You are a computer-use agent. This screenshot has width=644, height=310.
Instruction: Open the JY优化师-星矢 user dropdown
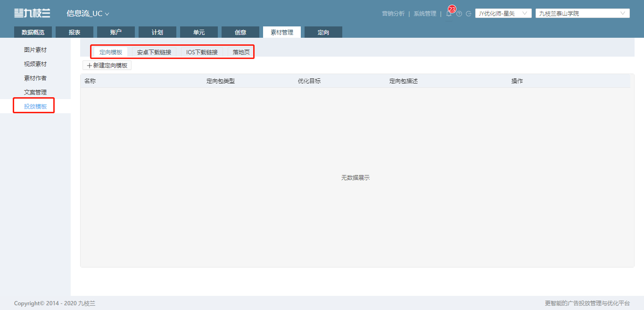click(504, 13)
